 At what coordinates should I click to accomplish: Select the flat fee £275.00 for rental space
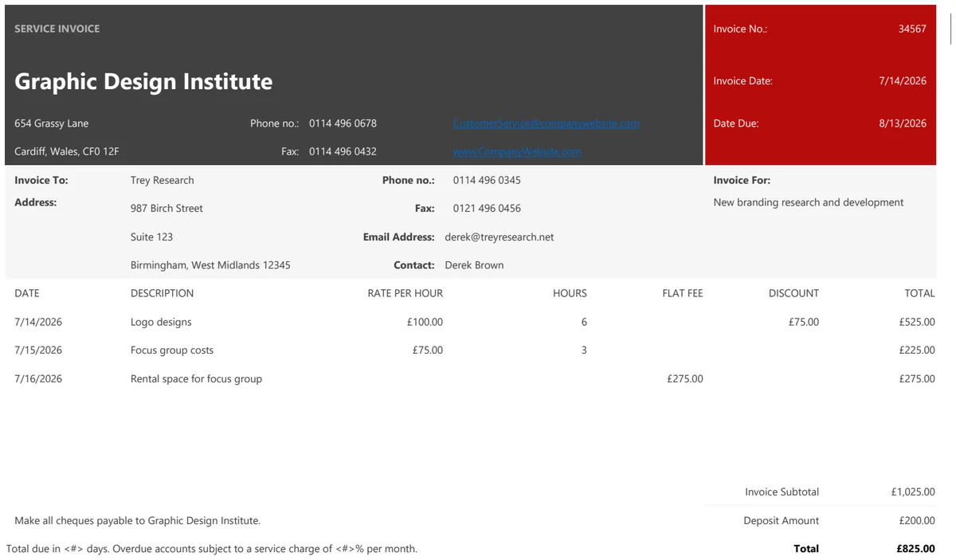(x=685, y=378)
